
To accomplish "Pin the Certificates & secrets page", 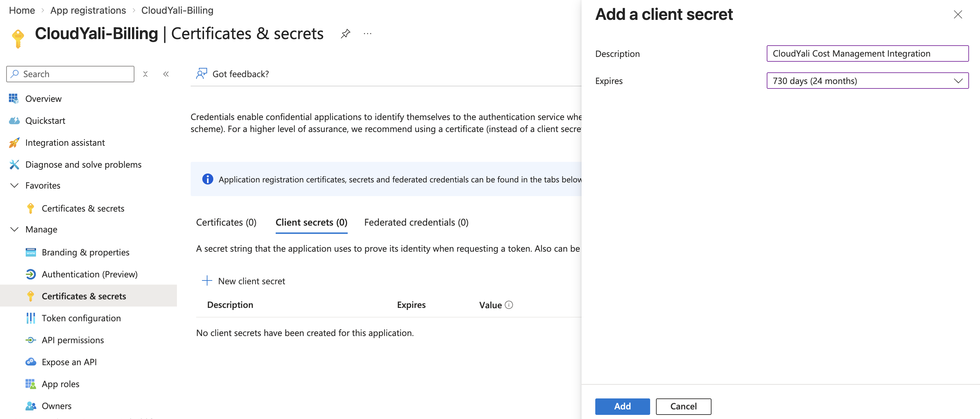I will coord(345,34).
